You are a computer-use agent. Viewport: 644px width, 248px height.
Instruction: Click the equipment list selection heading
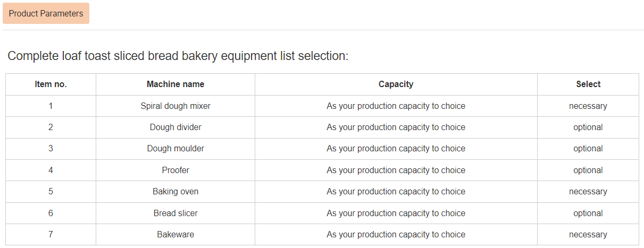click(x=178, y=56)
